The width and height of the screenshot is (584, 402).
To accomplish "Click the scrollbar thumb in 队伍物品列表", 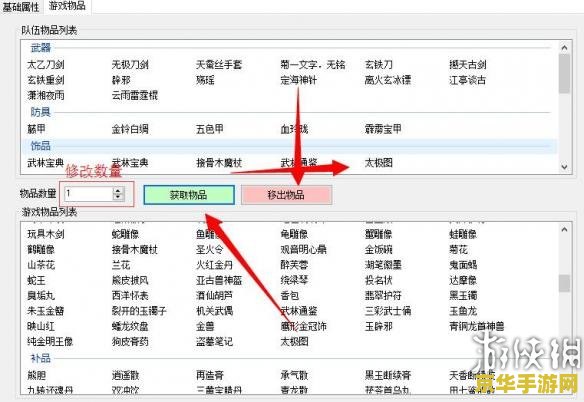I will click(x=564, y=74).
